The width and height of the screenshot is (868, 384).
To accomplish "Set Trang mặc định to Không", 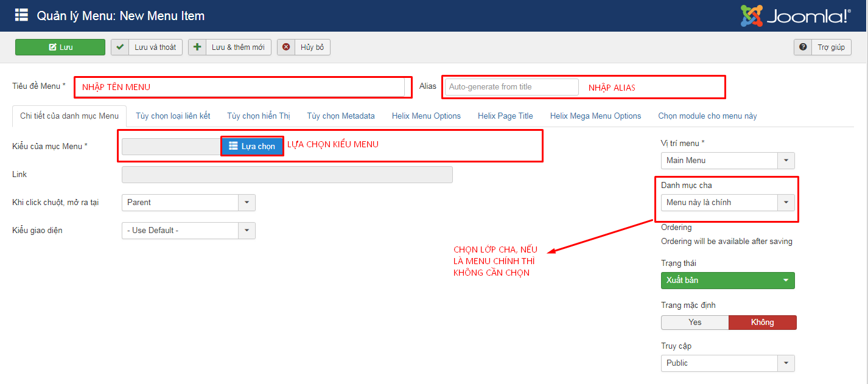I will coord(762,322).
